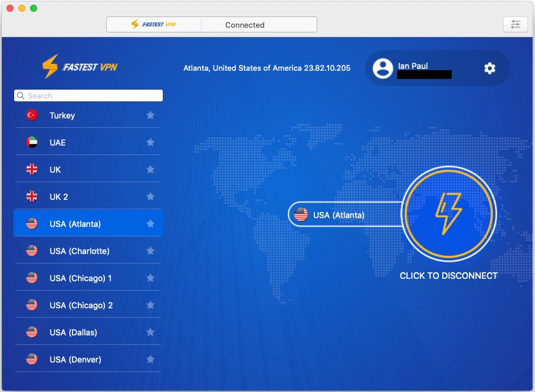
Task: Select the UAE server
Action: point(88,142)
